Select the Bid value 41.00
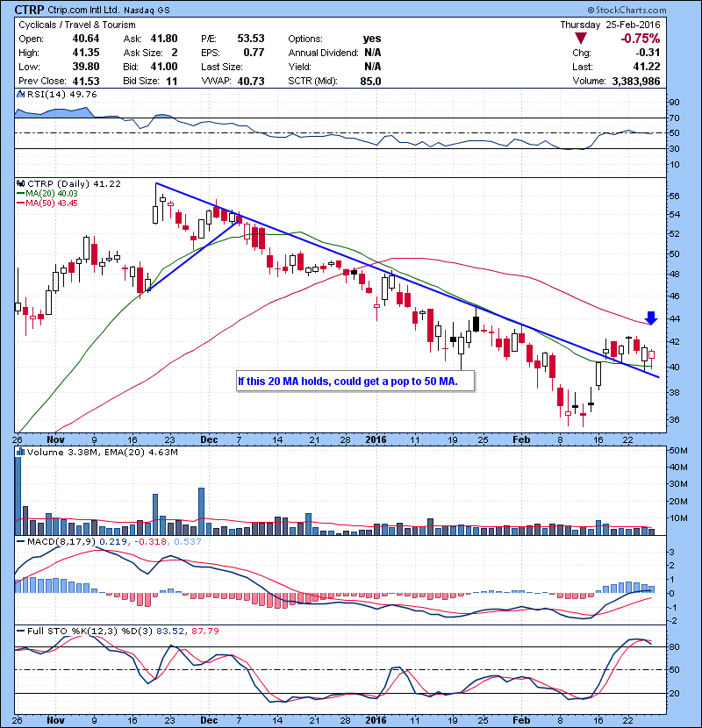 pyautogui.click(x=164, y=67)
